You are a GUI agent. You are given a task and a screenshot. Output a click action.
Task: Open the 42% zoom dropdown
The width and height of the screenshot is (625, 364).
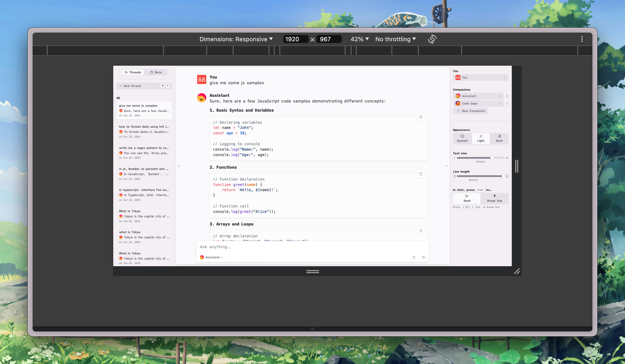pos(360,39)
